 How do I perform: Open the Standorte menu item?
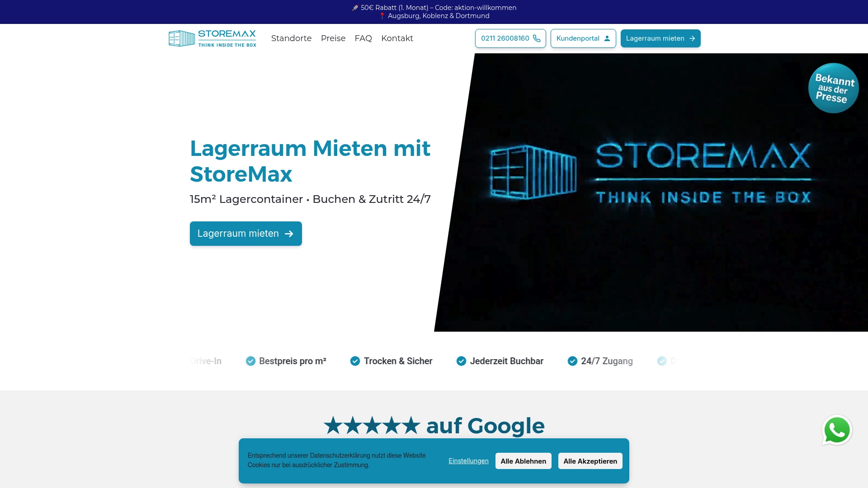pos(291,38)
